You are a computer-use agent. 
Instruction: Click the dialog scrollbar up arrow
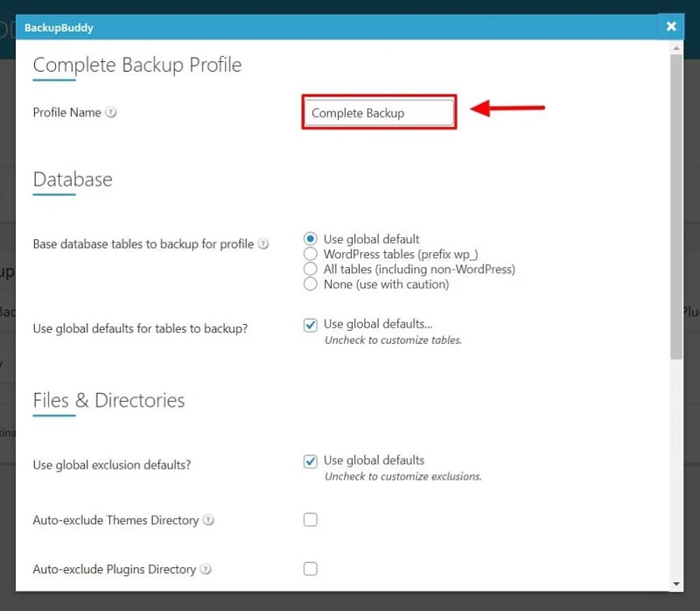(x=676, y=48)
